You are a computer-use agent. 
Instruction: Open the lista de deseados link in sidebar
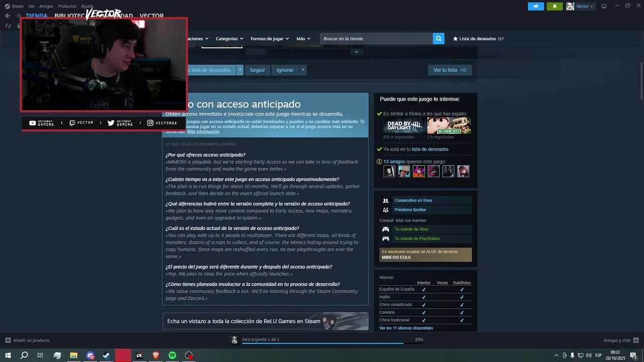pos(430,149)
